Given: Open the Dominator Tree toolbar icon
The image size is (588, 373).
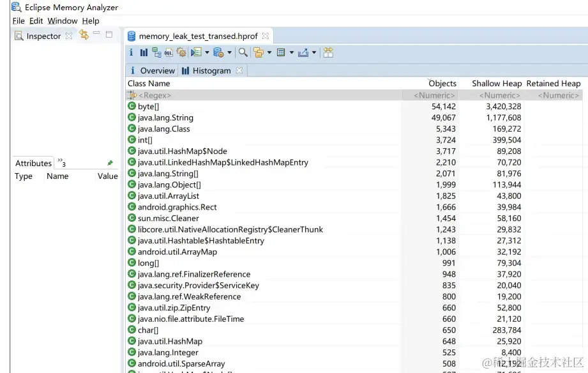Looking at the screenshot, I should [156, 52].
